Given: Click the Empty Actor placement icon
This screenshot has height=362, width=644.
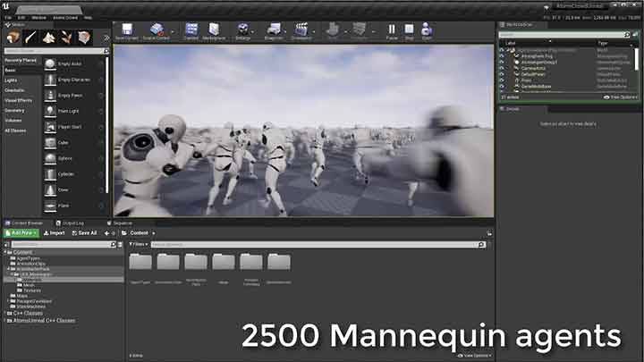Looking at the screenshot, I should click(x=50, y=64).
